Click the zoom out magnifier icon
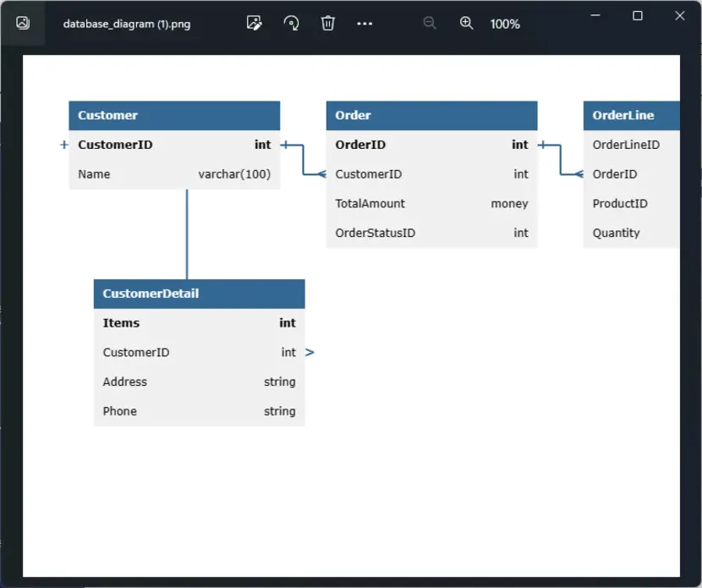The image size is (702, 588). (x=430, y=24)
